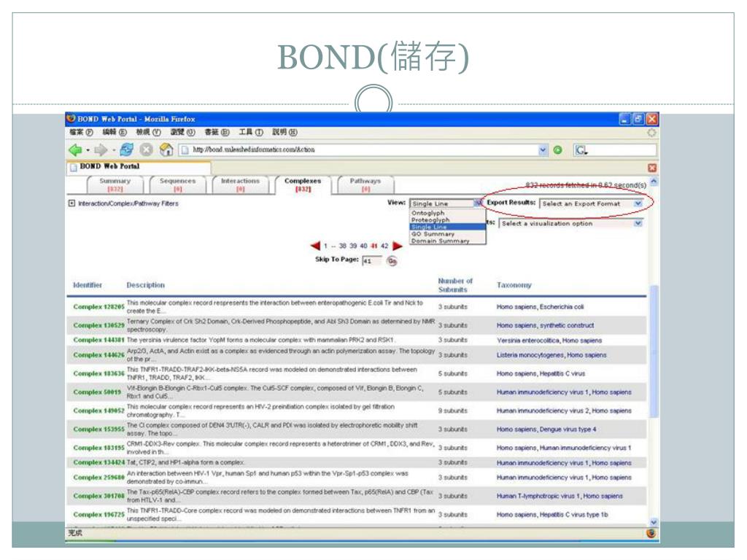
Task: Open the Complex 196725 record
Action: tap(98, 514)
